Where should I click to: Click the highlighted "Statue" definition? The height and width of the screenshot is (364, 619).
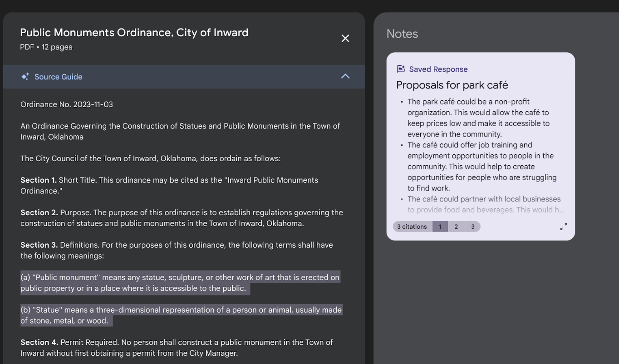tap(181, 315)
